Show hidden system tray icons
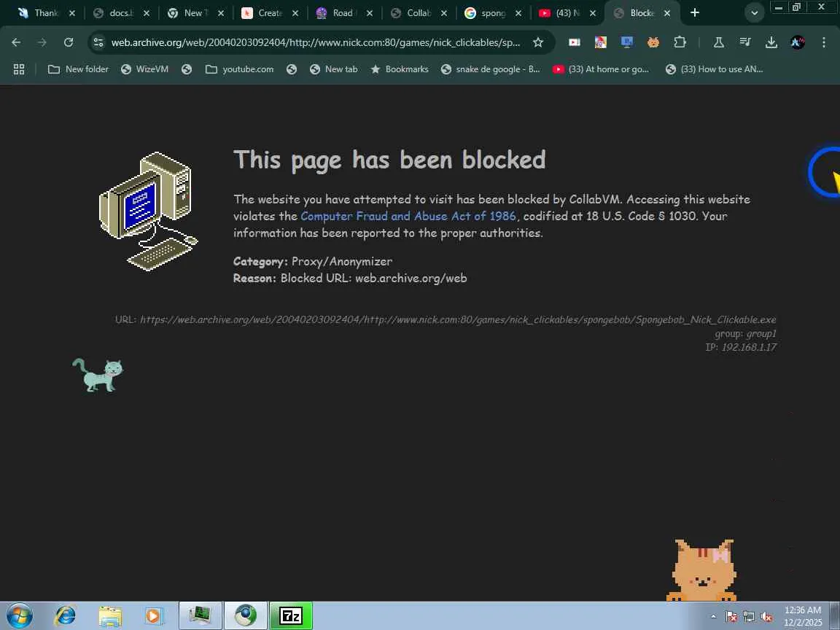This screenshot has height=630, width=840. (713, 617)
